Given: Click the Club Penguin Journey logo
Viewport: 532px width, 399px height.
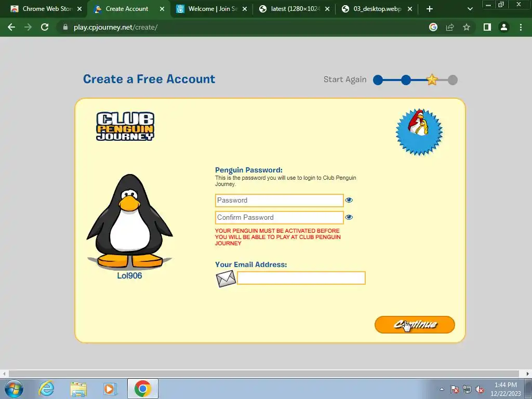Looking at the screenshot, I should [x=125, y=126].
